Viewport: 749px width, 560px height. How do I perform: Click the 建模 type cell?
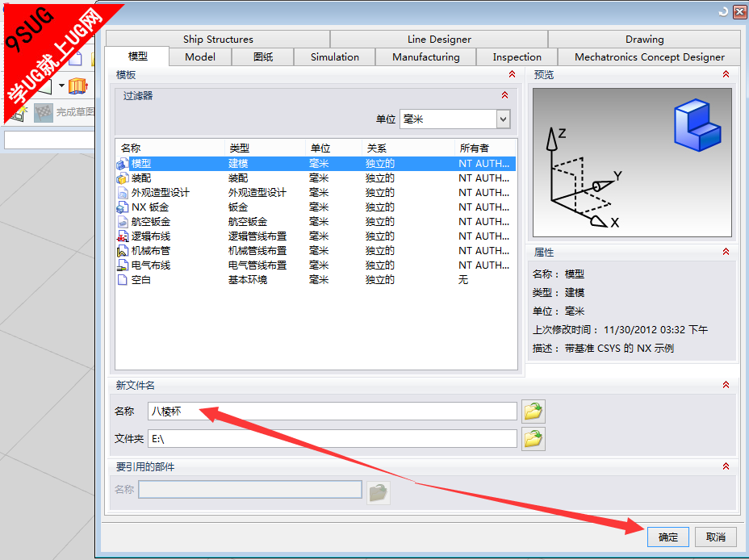(x=238, y=164)
